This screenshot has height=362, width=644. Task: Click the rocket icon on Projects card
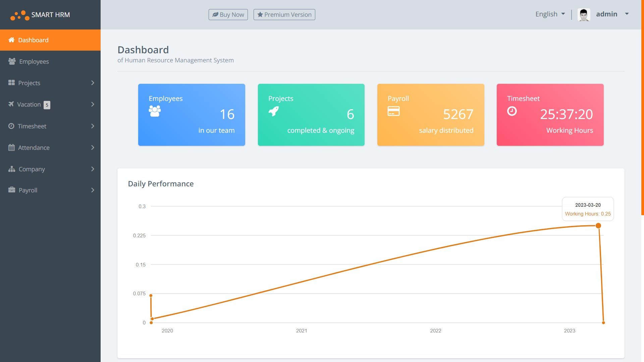[274, 111]
